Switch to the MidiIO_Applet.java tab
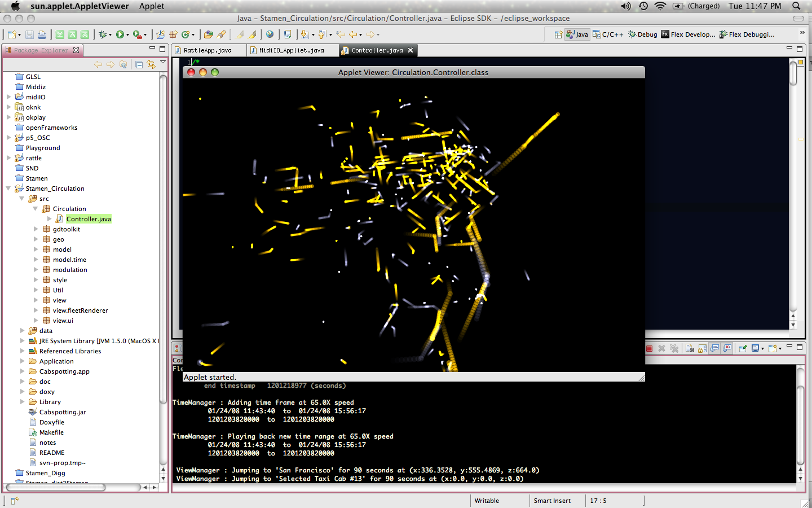This screenshot has height=508, width=812. (x=291, y=50)
